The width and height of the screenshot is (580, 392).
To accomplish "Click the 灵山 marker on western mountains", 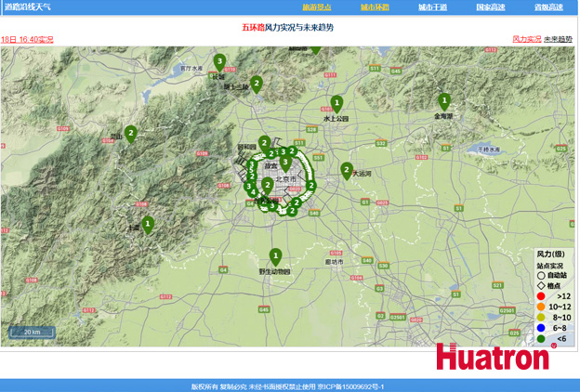I will (131, 134).
